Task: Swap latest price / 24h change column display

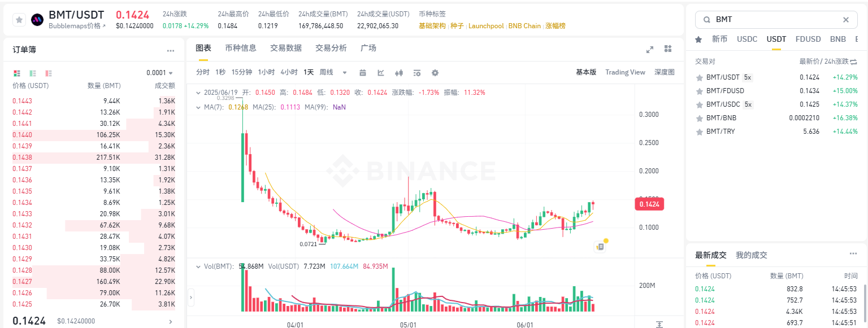Action: (x=853, y=62)
